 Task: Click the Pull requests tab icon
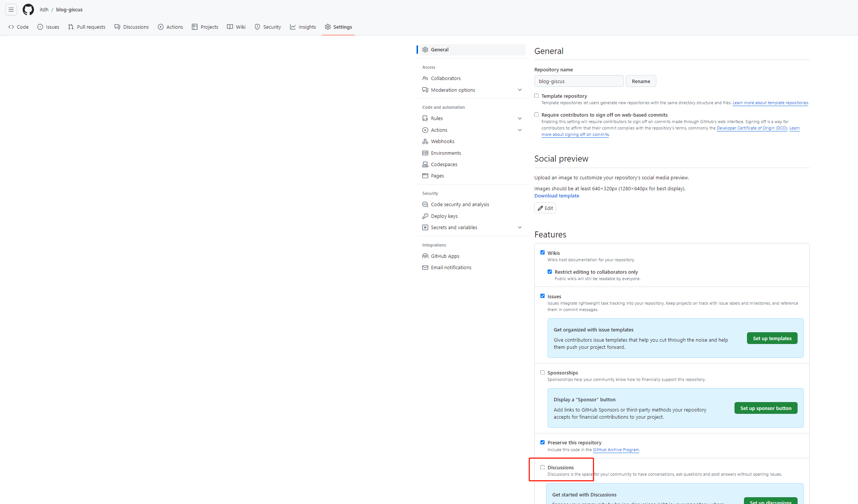pos(71,27)
